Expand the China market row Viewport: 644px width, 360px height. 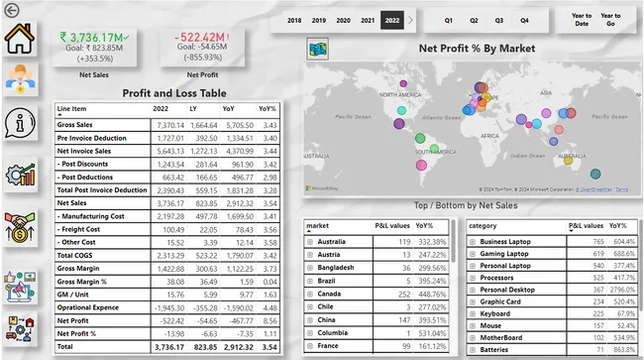(x=310, y=320)
